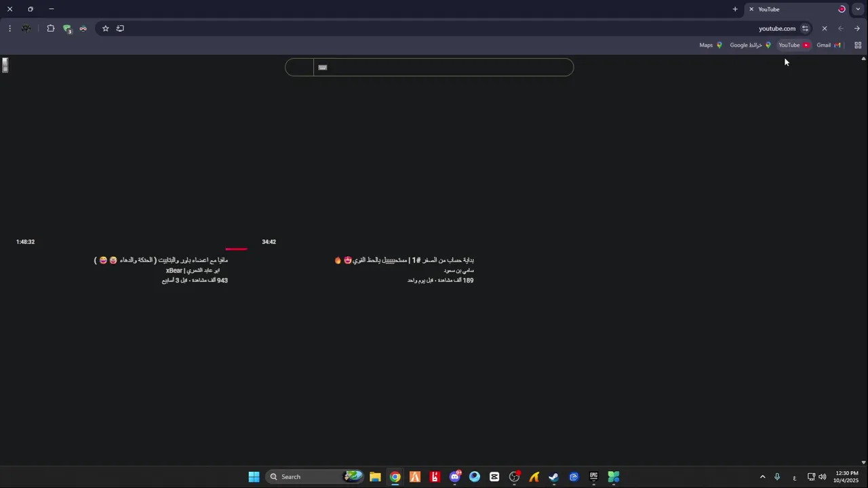868x488 pixels.
Task: Open the Apps grid in bookmarks bar
Action: pos(858,45)
